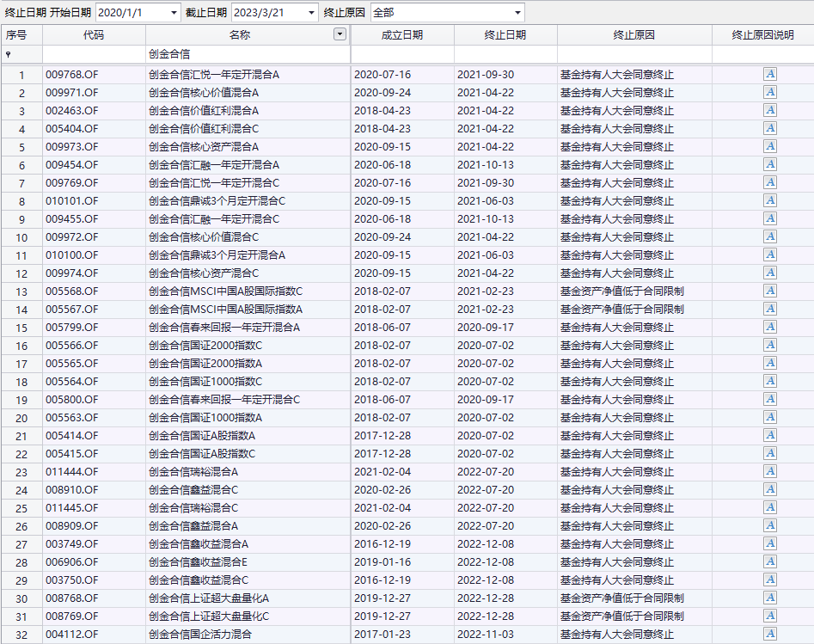The height and width of the screenshot is (644, 814).
Task: Click the 代码 filter input cell
Action: 94,54
